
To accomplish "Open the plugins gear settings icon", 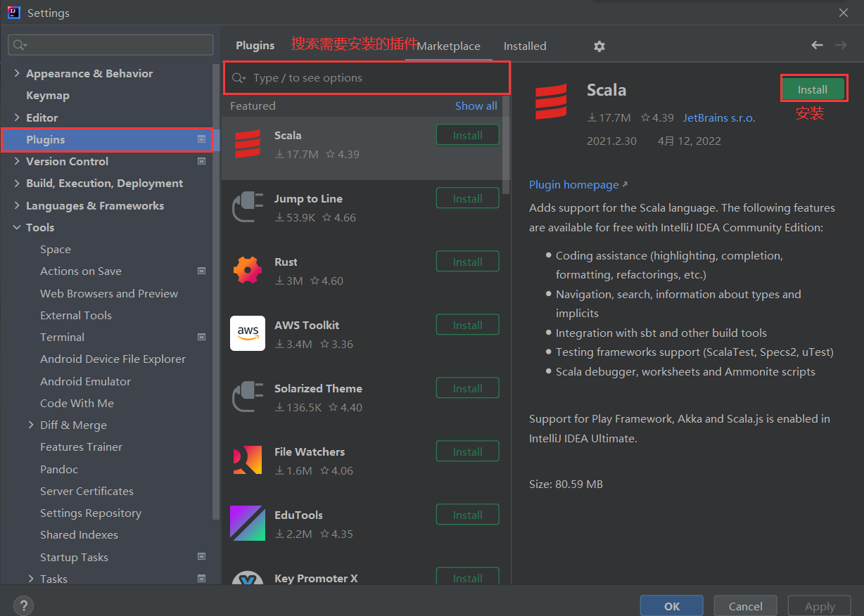I will click(x=599, y=46).
